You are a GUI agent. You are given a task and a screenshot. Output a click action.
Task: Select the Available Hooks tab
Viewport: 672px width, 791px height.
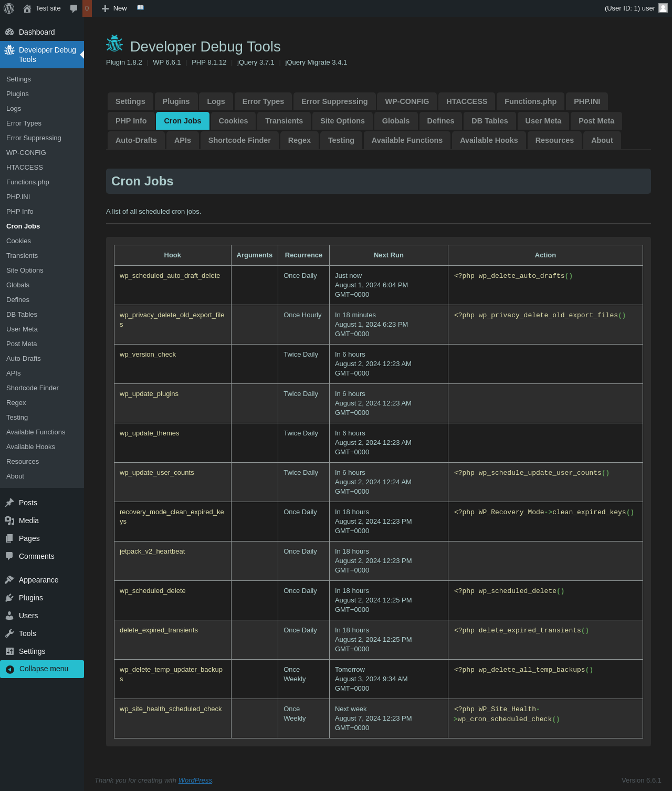pyautogui.click(x=488, y=140)
